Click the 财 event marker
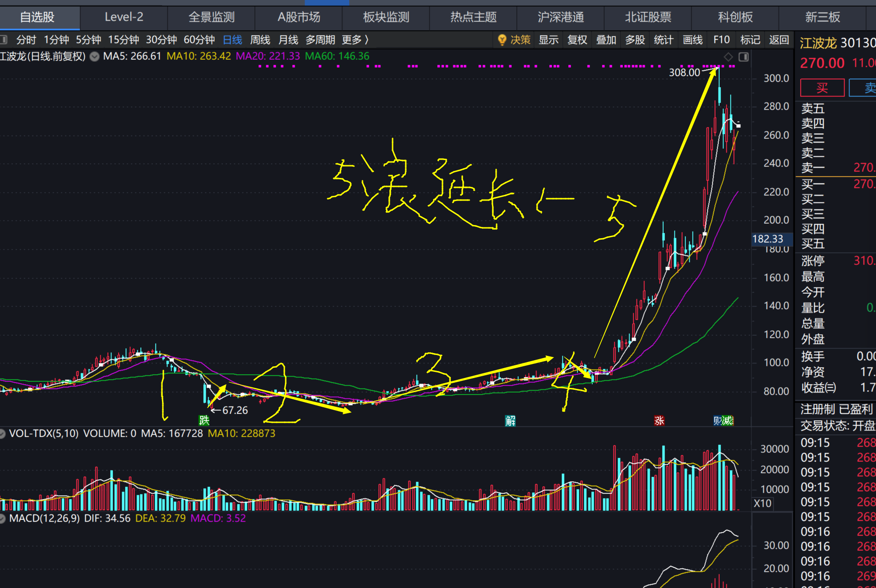The image size is (876, 588). [718, 420]
